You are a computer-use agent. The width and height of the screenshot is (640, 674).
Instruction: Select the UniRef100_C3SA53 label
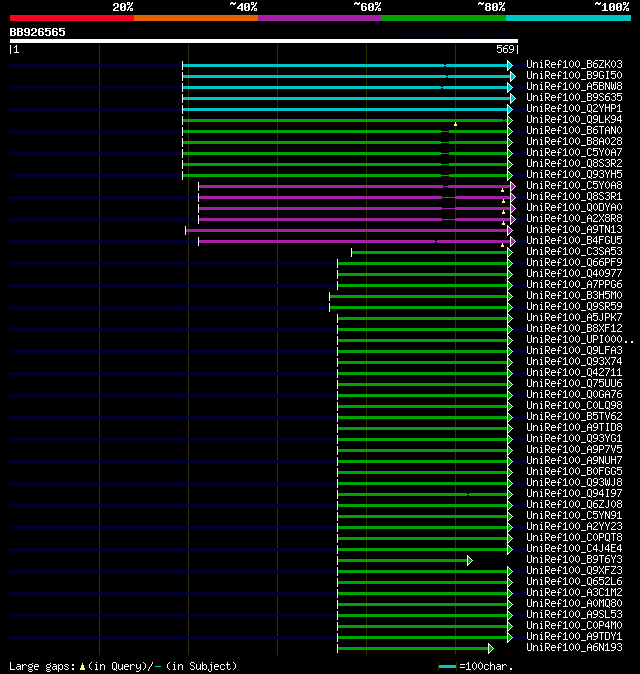(x=574, y=251)
